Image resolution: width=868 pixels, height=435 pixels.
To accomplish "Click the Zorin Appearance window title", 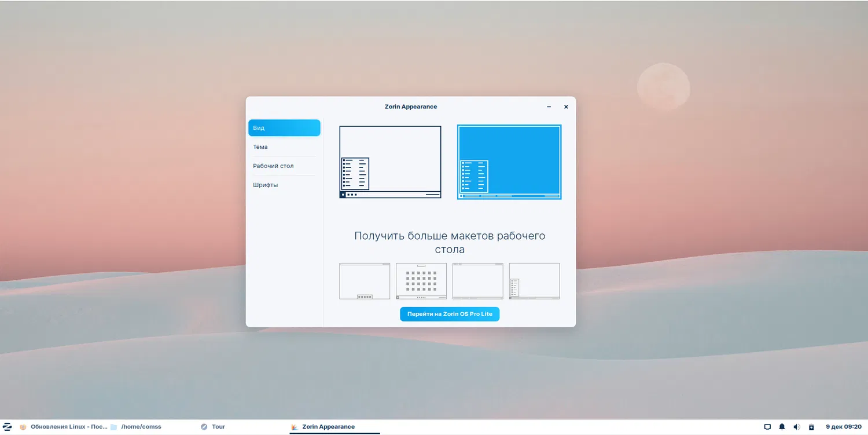I will 411,107.
